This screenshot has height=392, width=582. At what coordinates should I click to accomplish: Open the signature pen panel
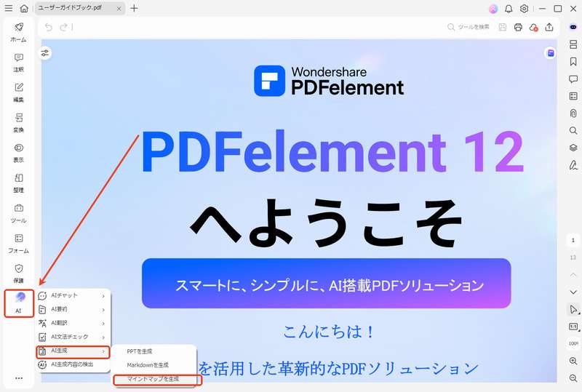click(573, 165)
